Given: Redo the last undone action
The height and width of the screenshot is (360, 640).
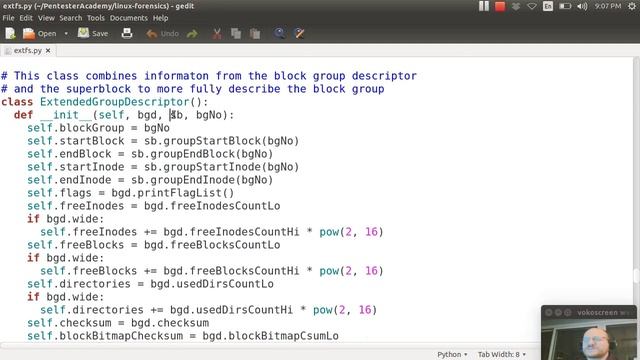Looking at the screenshot, I should (192, 33).
